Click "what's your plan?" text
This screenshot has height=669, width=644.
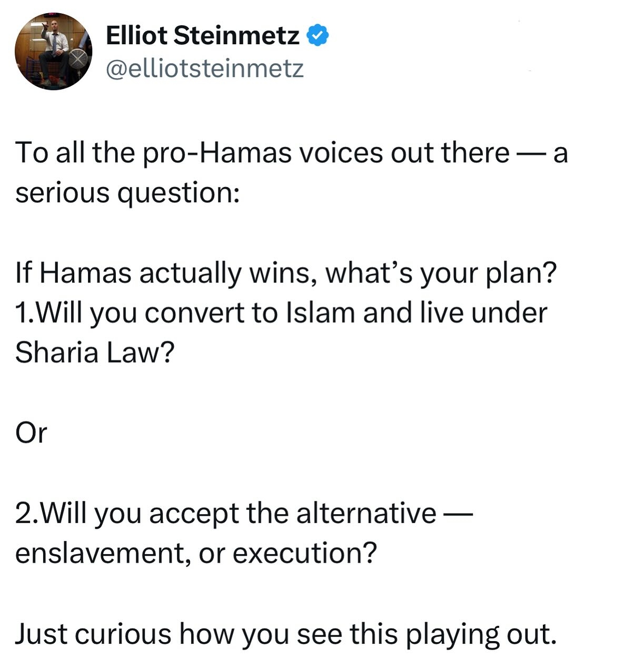[x=441, y=274]
